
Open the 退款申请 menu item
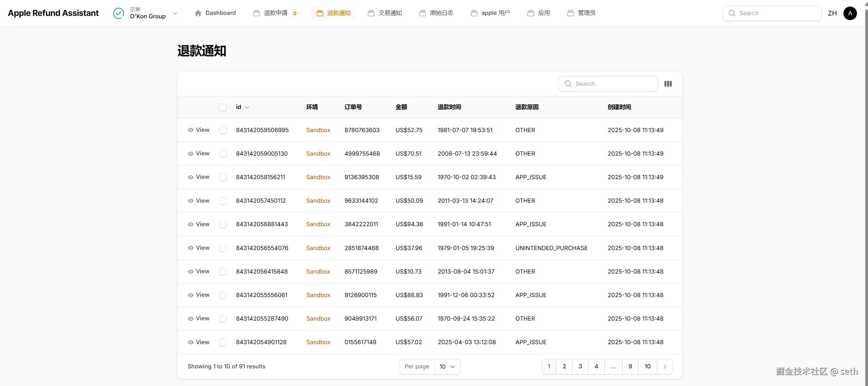(276, 13)
